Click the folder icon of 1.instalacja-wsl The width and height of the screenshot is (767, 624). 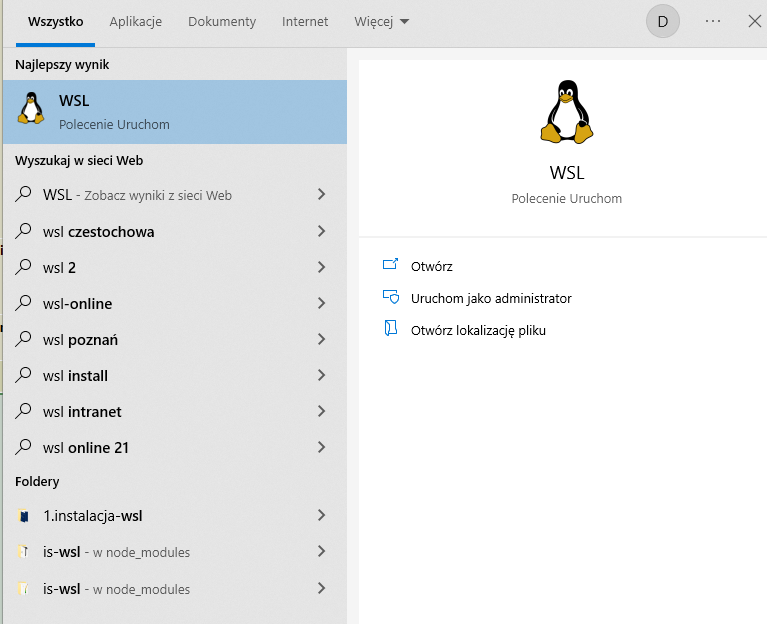tap(23, 515)
